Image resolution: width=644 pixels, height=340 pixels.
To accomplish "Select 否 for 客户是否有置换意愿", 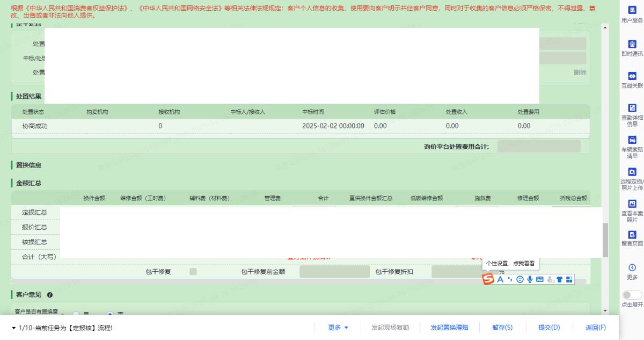I will (x=111, y=313).
